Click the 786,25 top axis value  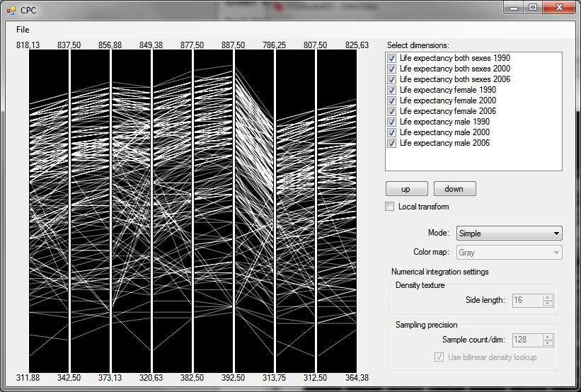[274, 45]
